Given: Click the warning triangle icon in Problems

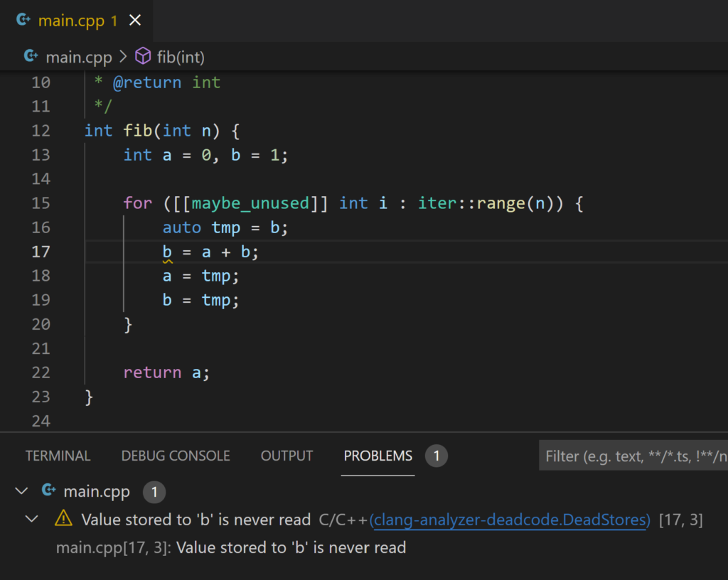Looking at the screenshot, I should pos(64,519).
